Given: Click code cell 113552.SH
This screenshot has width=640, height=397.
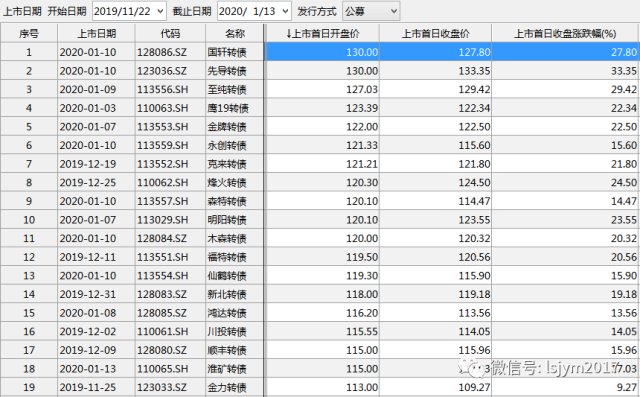Looking at the screenshot, I should [x=170, y=164].
